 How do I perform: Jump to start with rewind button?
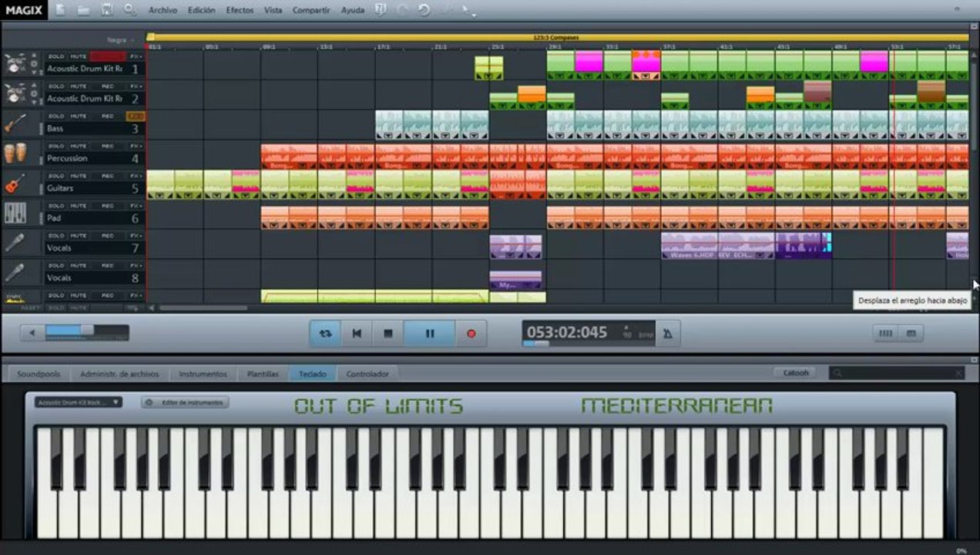tap(357, 334)
